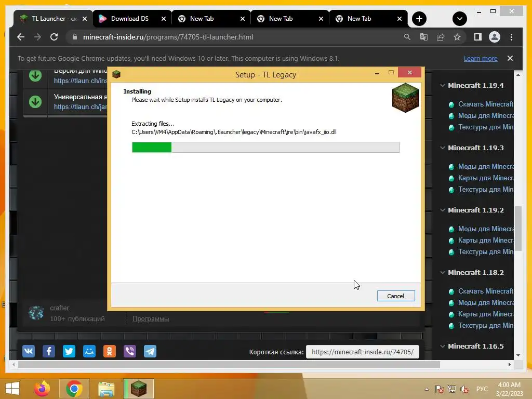Click the address bar URL
This screenshot has height=399, width=532.
click(168, 37)
